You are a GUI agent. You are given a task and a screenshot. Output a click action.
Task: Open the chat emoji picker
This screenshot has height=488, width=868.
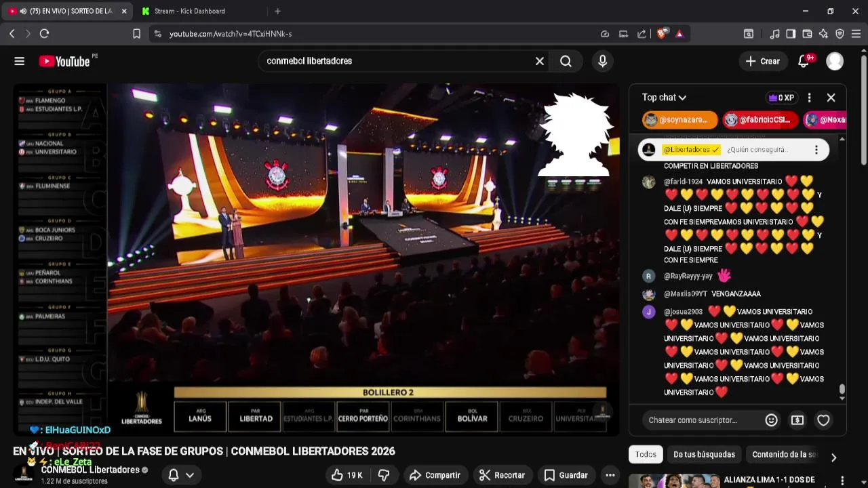click(x=771, y=420)
